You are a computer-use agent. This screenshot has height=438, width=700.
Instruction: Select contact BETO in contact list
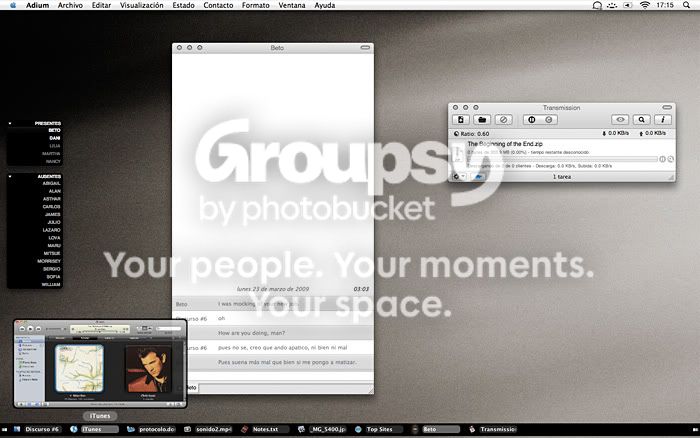[x=54, y=130]
